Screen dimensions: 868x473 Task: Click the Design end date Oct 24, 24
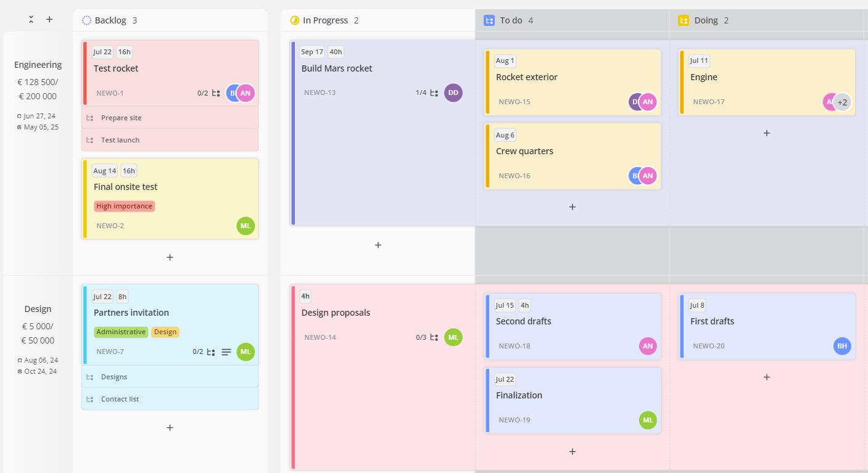tap(41, 371)
